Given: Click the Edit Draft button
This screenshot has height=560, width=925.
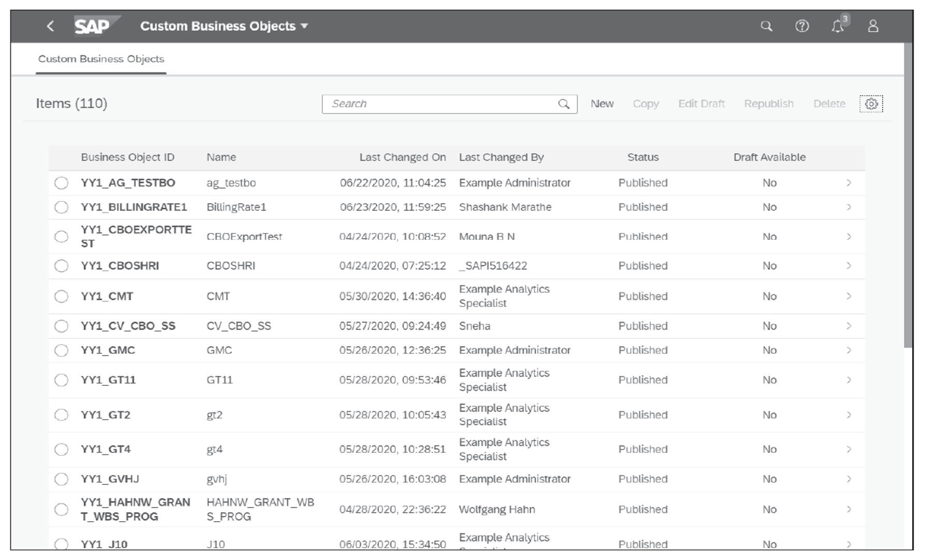Looking at the screenshot, I should click(702, 104).
